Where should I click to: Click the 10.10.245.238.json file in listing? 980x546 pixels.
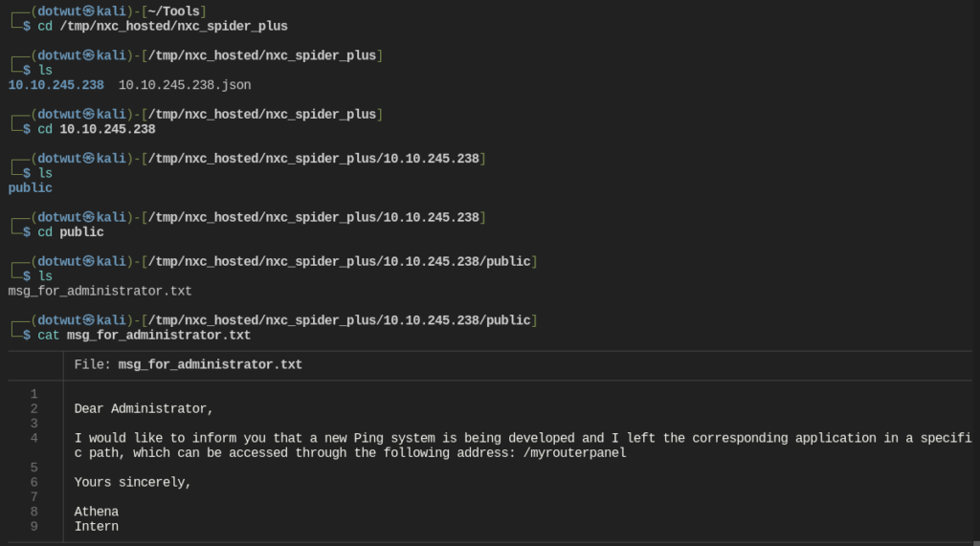click(x=185, y=85)
